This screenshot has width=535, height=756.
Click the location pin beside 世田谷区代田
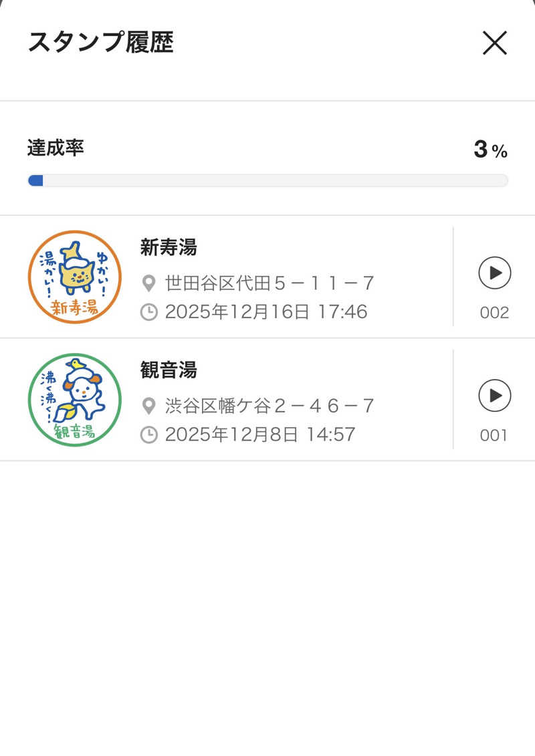[149, 283]
